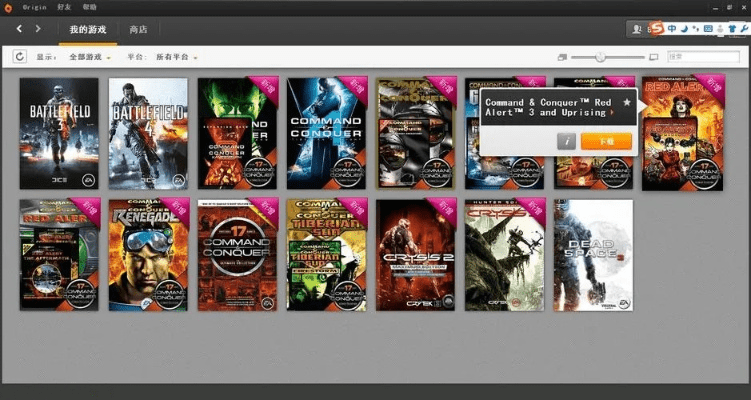Viewport: 751px width, 400px height.
Task: Open the 好友 friends menu
Action: [x=63, y=6]
